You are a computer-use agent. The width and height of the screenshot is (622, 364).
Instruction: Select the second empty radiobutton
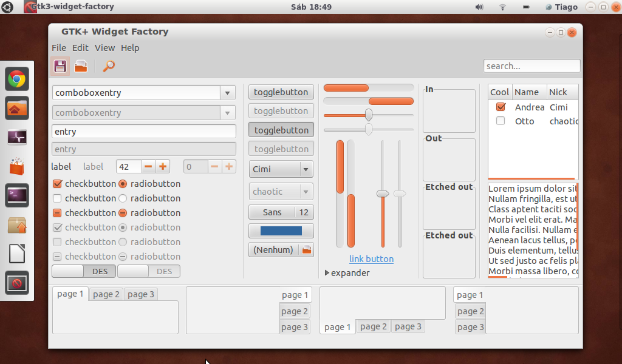coord(123,198)
